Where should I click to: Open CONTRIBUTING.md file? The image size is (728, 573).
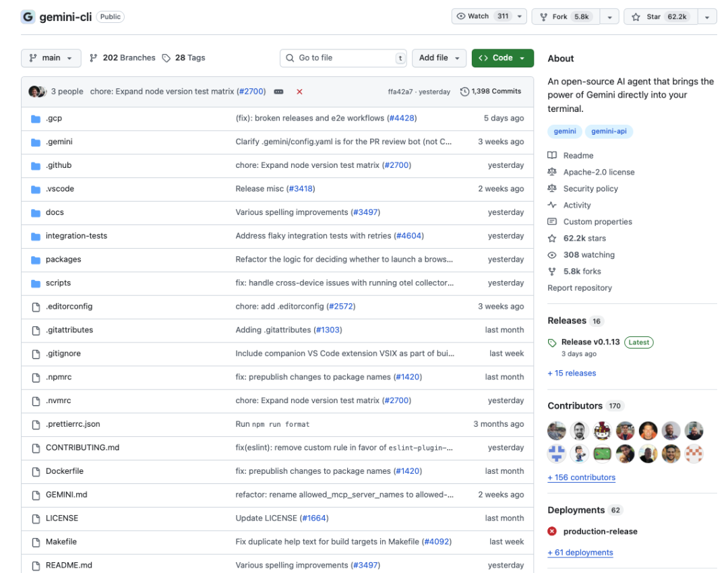click(82, 448)
